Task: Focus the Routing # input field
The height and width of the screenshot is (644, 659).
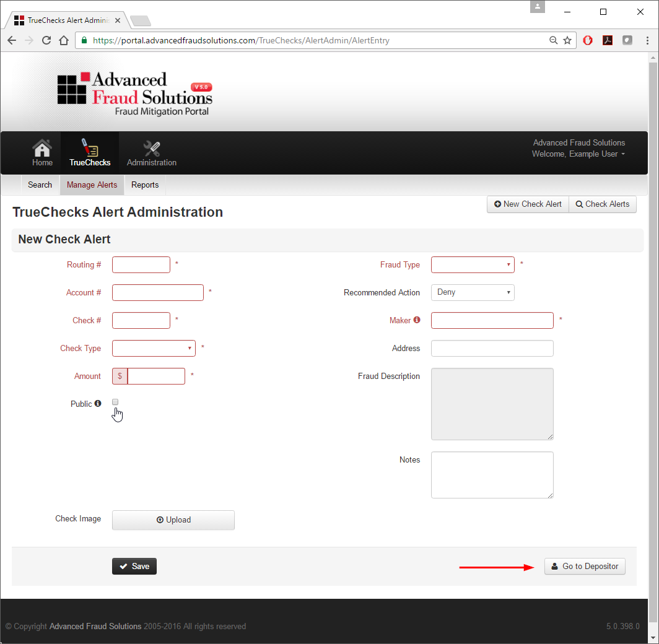Action: click(x=141, y=264)
